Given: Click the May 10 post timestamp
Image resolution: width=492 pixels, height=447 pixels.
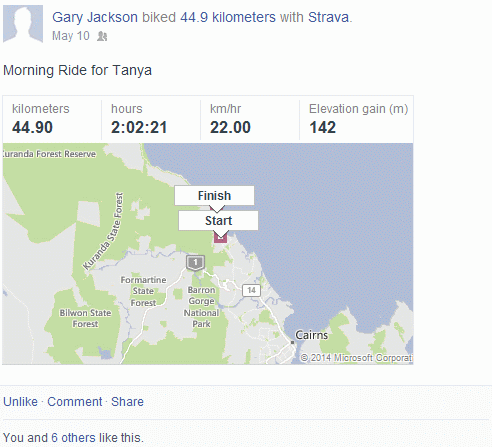Looking at the screenshot, I should pyautogui.click(x=71, y=36).
